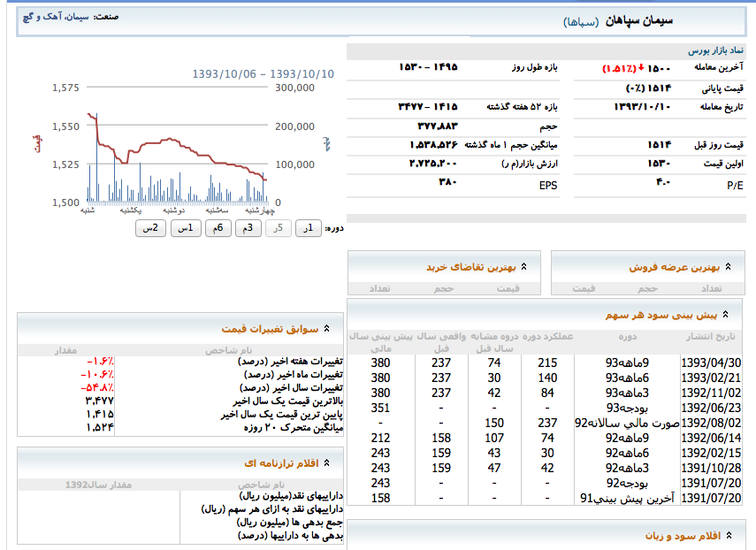Click the تغییرات ماه اخیر (درصد) row
The image size is (756, 550).
coord(180,375)
